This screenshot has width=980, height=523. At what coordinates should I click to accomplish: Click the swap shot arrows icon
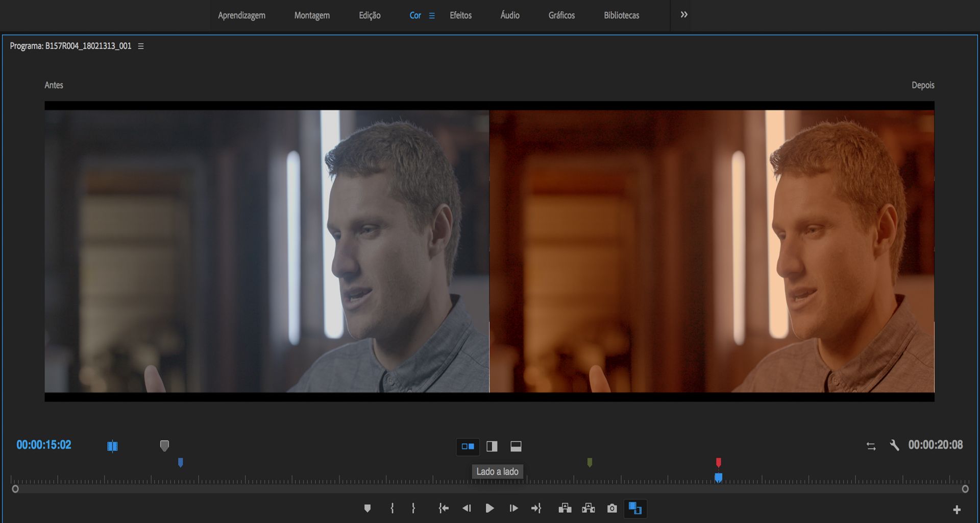click(871, 446)
